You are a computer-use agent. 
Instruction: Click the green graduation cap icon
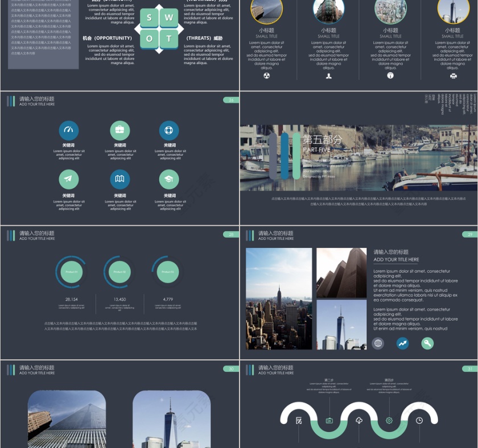click(x=169, y=180)
